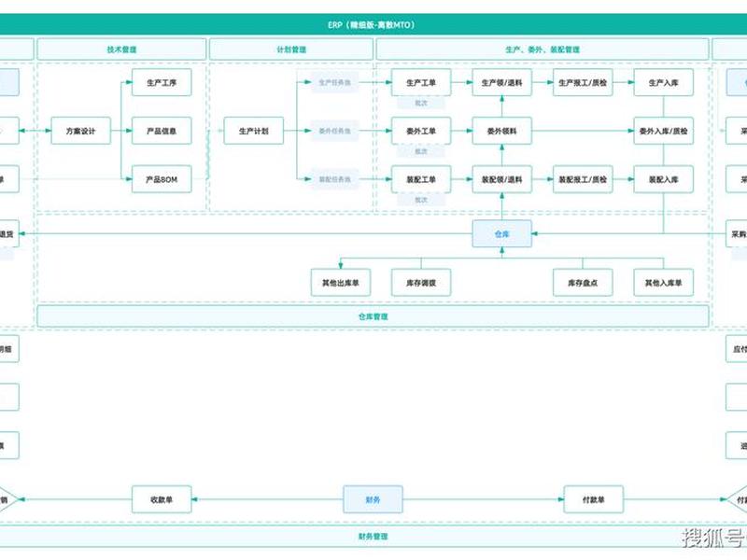
Task: Click the 生产入库 box
Action: (x=663, y=82)
